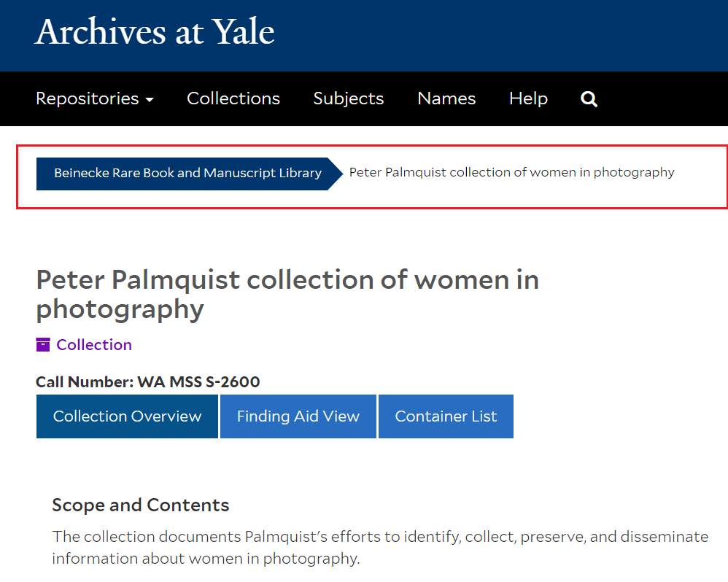
Task: Click the purple Collection label
Action: click(94, 345)
